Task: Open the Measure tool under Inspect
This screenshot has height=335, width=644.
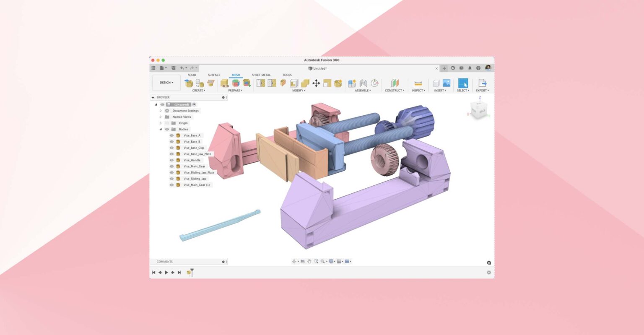Action: [x=418, y=82]
